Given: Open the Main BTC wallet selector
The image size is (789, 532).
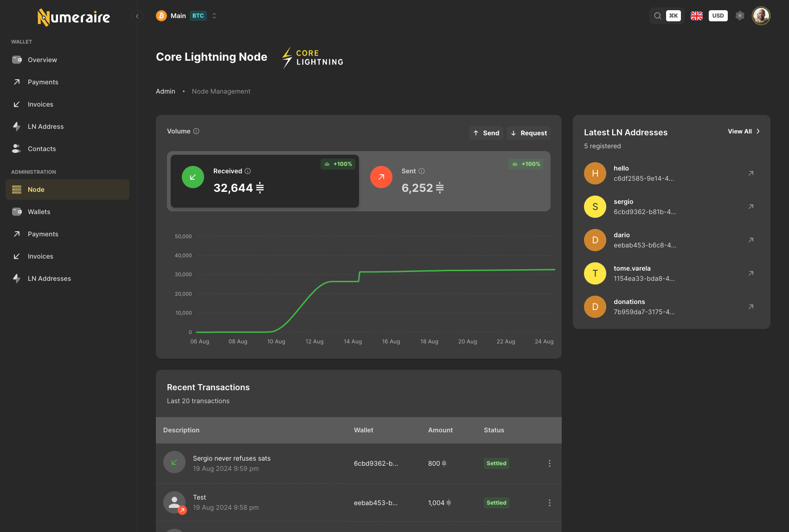Looking at the screenshot, I should (x=186, y=16).
